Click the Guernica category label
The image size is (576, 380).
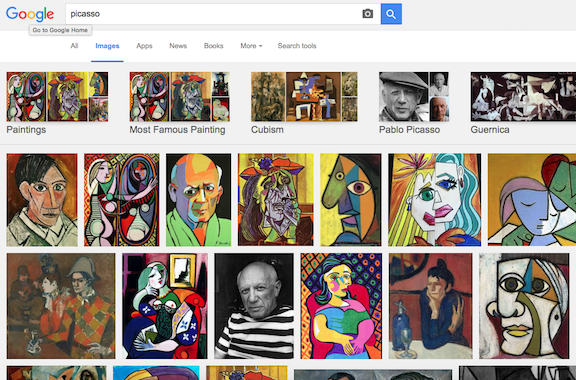490,130
